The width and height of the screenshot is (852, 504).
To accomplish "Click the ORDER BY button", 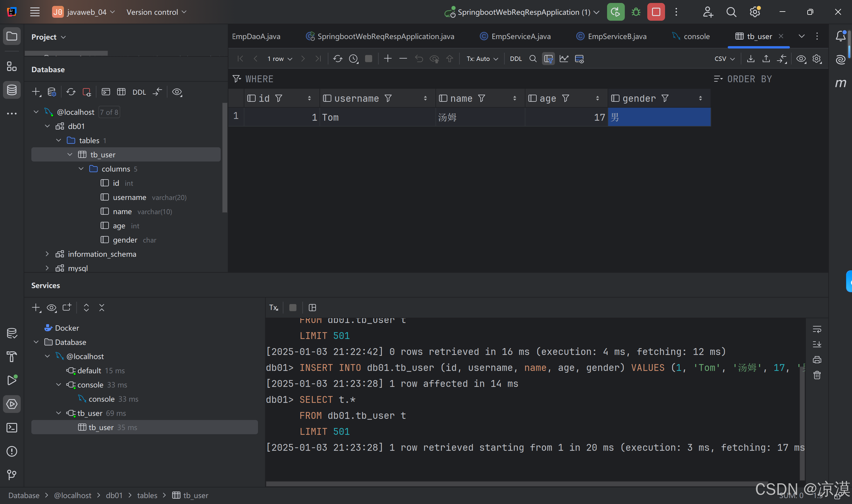I will point(750,79).
